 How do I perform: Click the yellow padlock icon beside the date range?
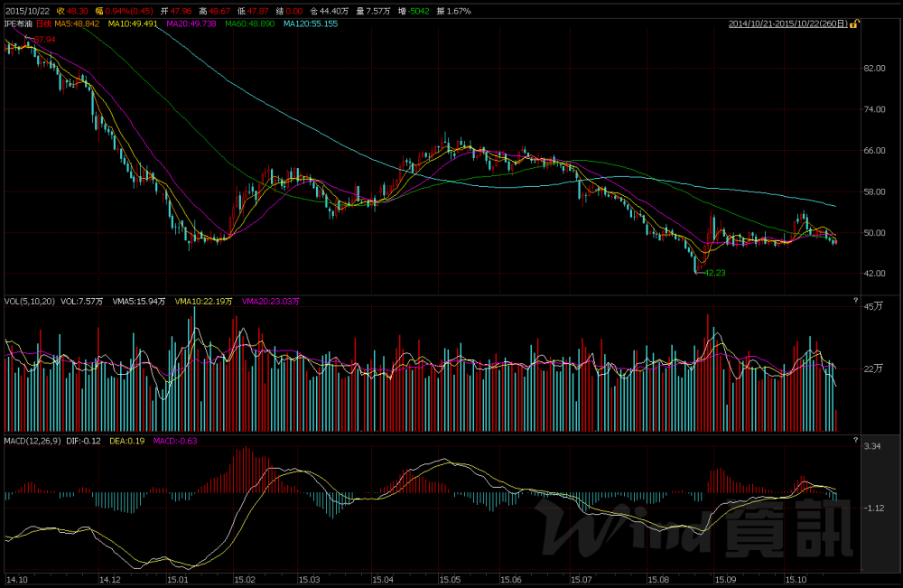[853, 23]
